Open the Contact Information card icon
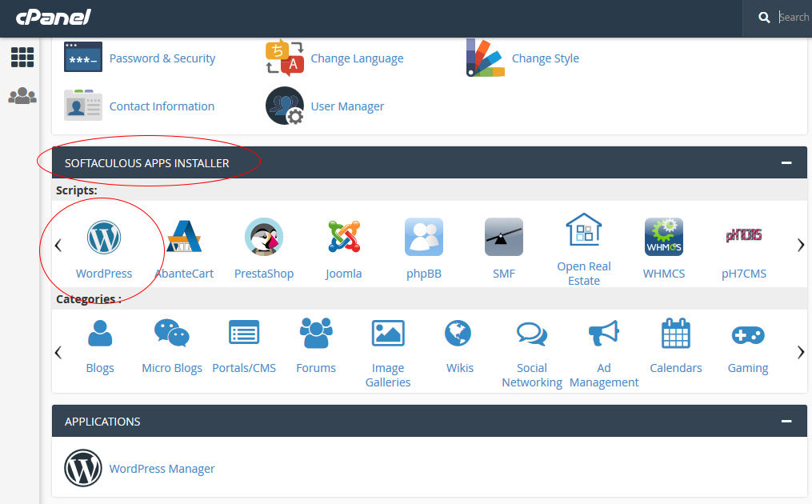Viewport: 812px width, 504px height. pos(83,105)
